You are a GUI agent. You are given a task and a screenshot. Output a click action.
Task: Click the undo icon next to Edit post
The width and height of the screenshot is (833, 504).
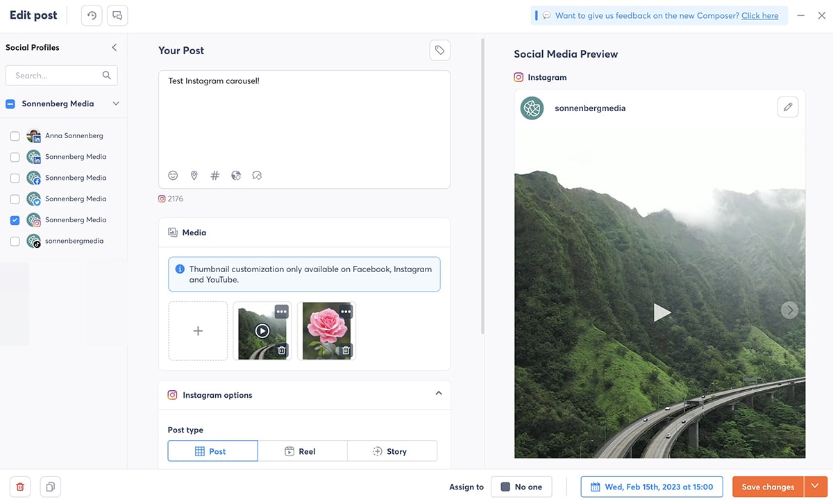[x=91, y=15]
